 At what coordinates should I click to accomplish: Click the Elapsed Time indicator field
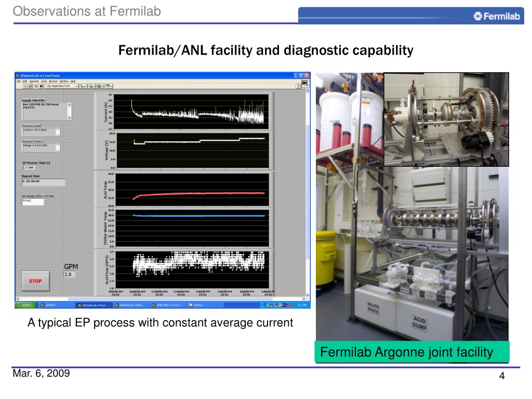point(44,182)
